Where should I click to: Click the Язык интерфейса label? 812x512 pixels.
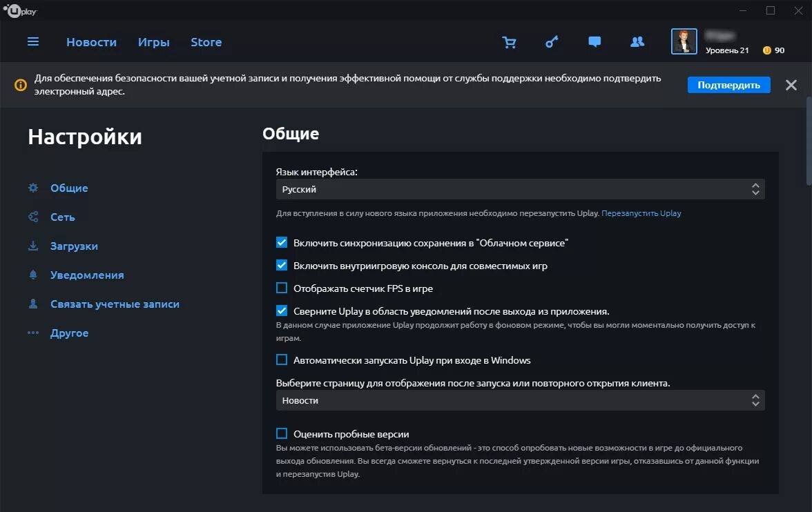pos(316,172)
